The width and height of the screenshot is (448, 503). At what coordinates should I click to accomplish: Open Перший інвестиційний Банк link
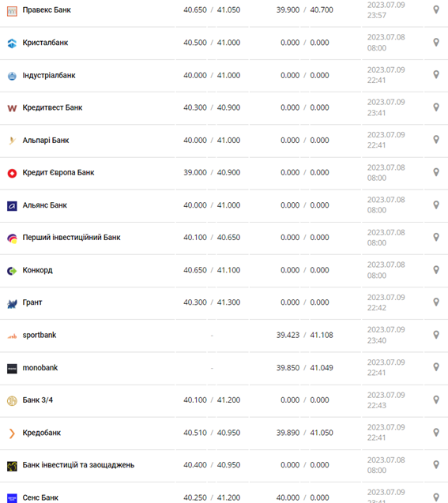coord(71,238)
